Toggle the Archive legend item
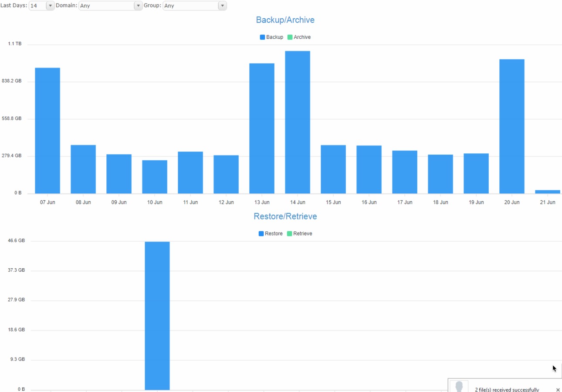562x392 pixels. coord(299,37)
